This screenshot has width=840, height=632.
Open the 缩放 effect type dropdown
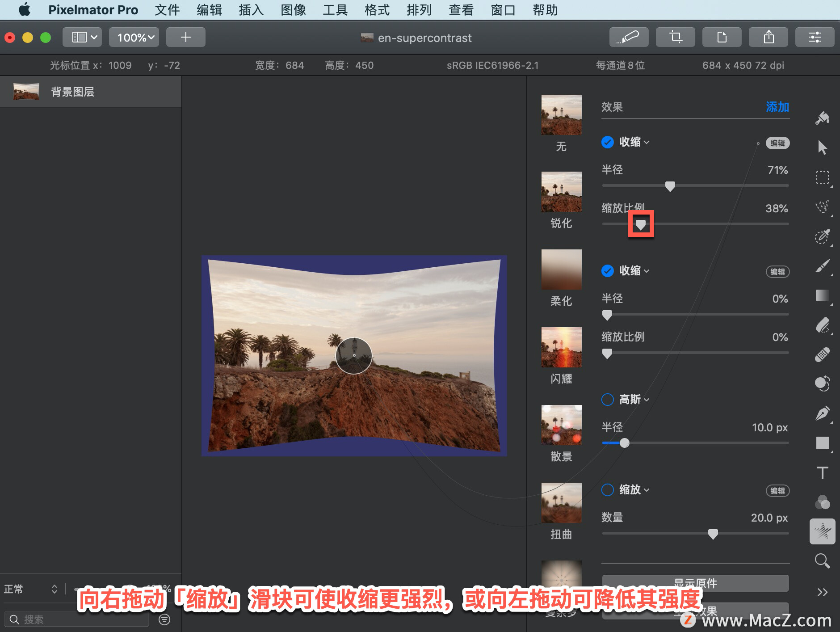(634, 490)
